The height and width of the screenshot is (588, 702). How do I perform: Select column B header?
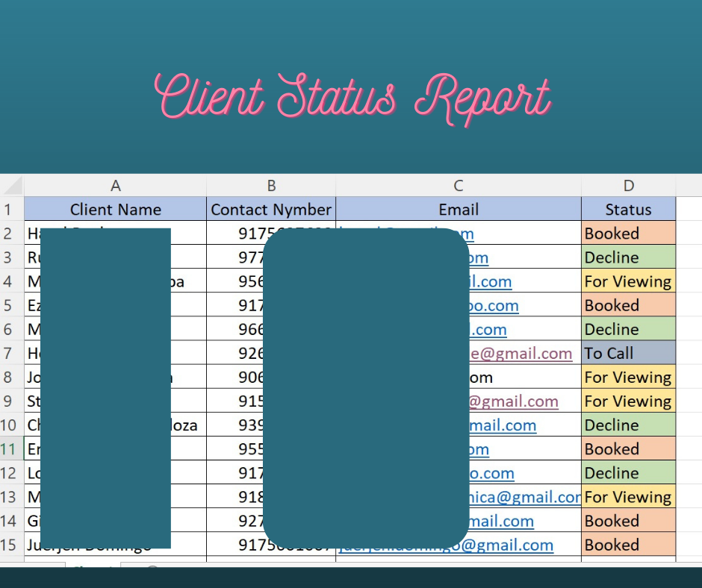click(271, 186)
